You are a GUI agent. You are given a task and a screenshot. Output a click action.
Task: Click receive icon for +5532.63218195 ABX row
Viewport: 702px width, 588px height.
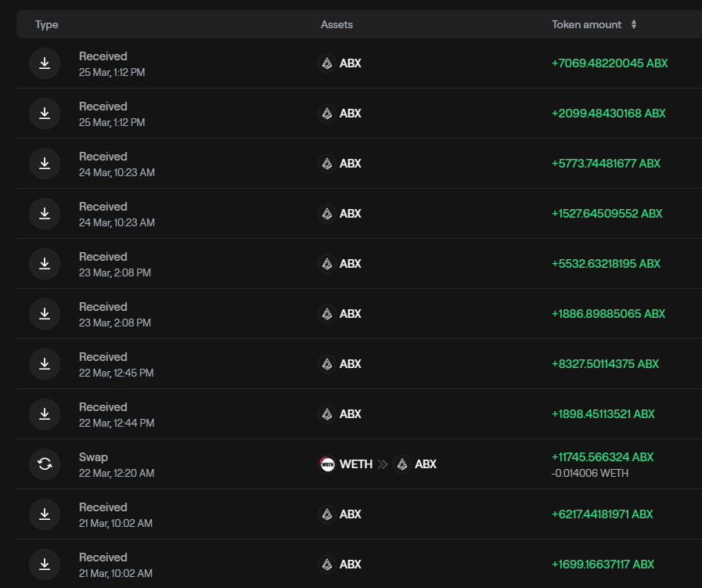[x=45, y=264]
